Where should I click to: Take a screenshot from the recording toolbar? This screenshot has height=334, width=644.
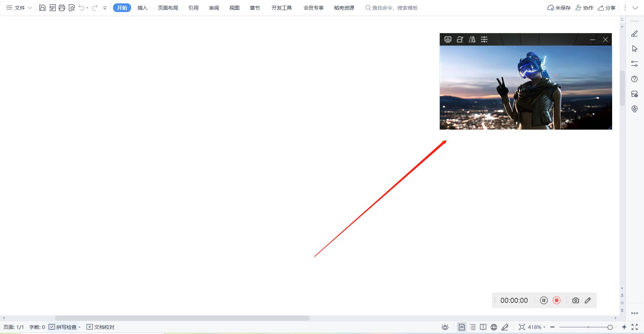click(x=575, y=300)
